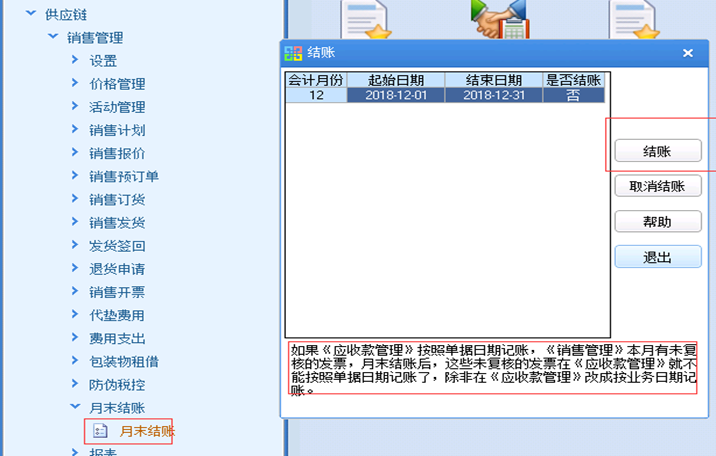
Task: Collapse the 销售管理 node arrow
Action: pos(52,37)
